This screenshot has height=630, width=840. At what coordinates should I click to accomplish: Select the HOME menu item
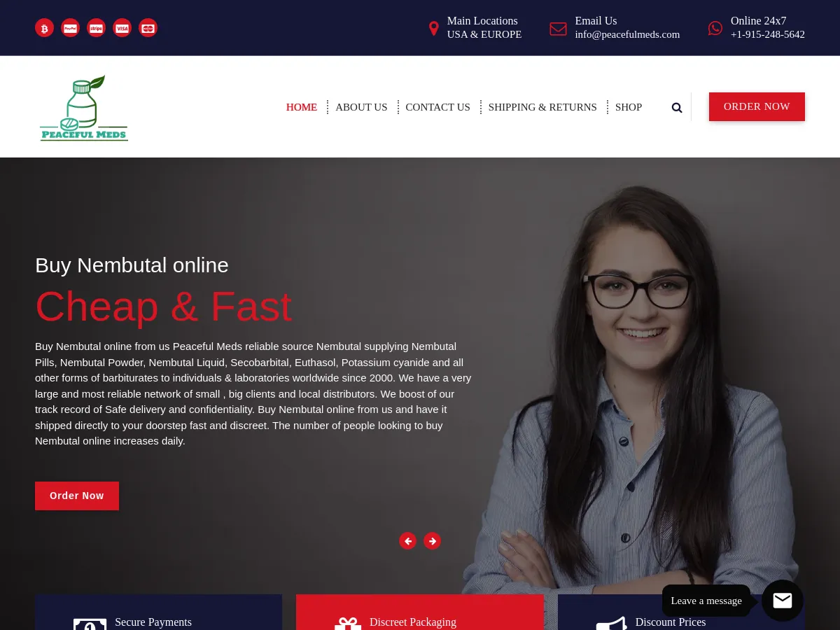tap(302, 107)
